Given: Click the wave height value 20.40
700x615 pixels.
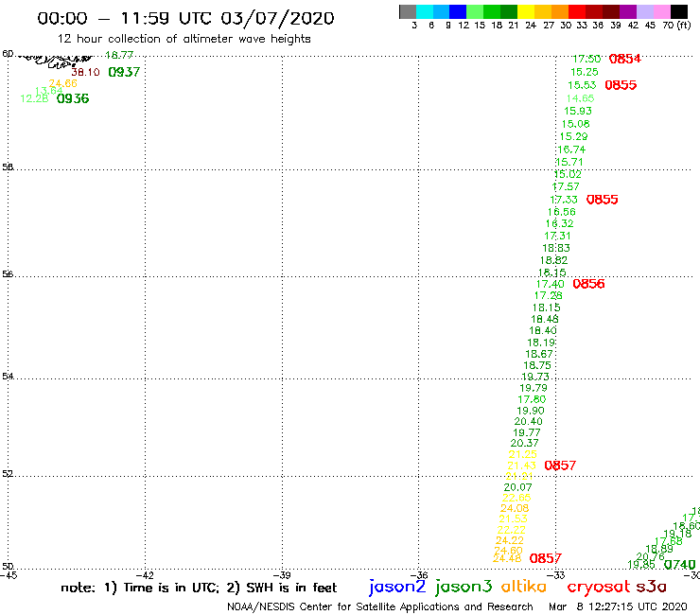Looking at the screenshot, I should click(x=529, y=422).
